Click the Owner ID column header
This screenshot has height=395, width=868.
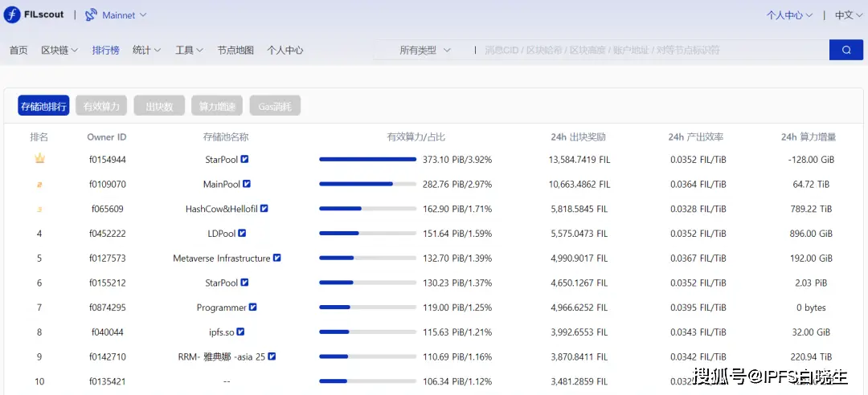107,137
